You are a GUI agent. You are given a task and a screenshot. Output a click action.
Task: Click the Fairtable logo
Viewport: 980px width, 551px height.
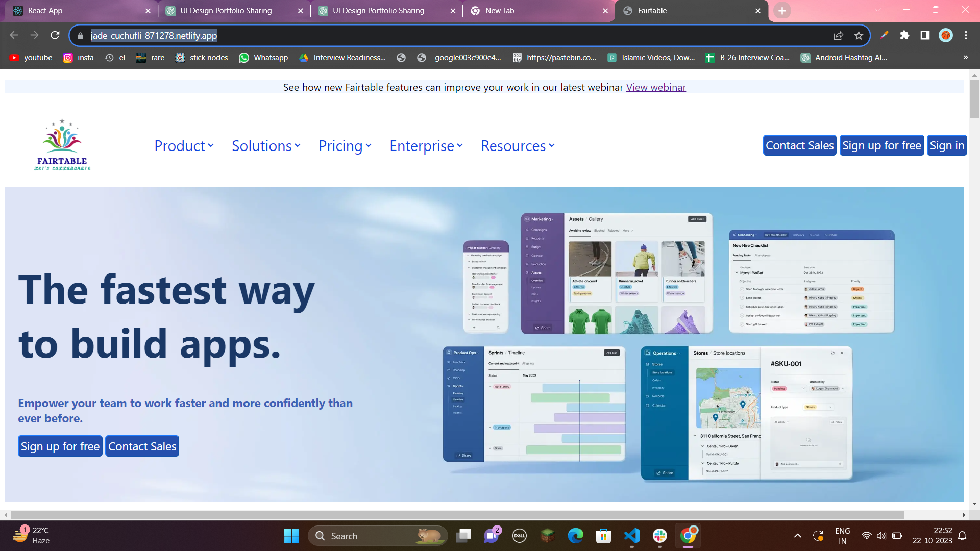(x=62, y=144)
